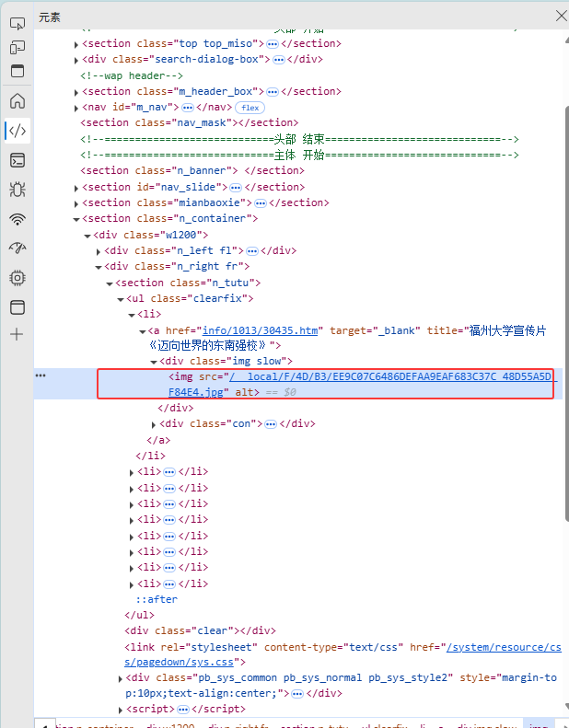Click the ellipsis in the n_left fl div
This screenshot has width=569, height=728.
click(252, 251)
